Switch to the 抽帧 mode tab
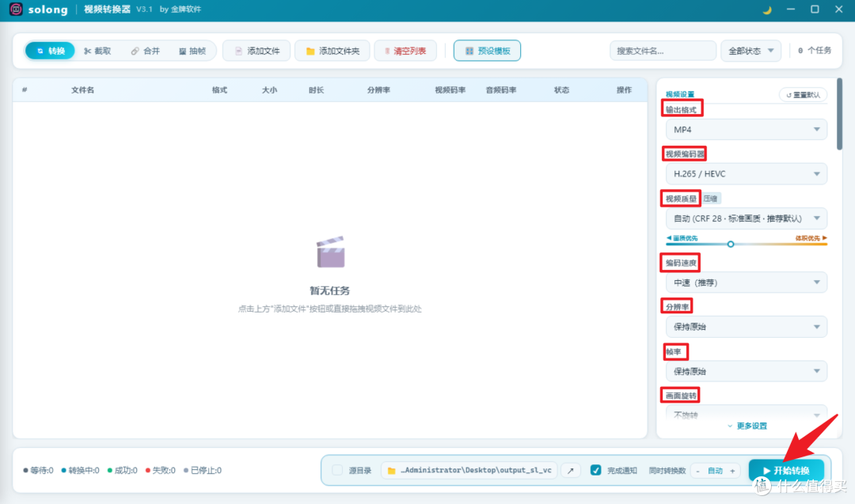 (192, 51)
